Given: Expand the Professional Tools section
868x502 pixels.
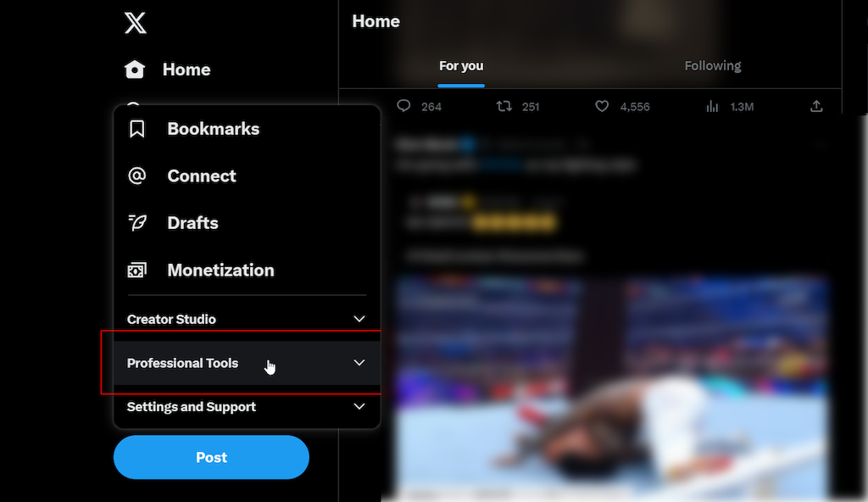Looking at the screenshot, I should tap(247, 363).
